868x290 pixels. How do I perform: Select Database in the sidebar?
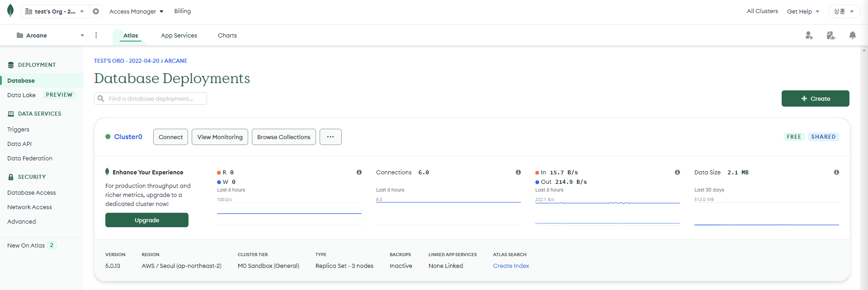42,80
